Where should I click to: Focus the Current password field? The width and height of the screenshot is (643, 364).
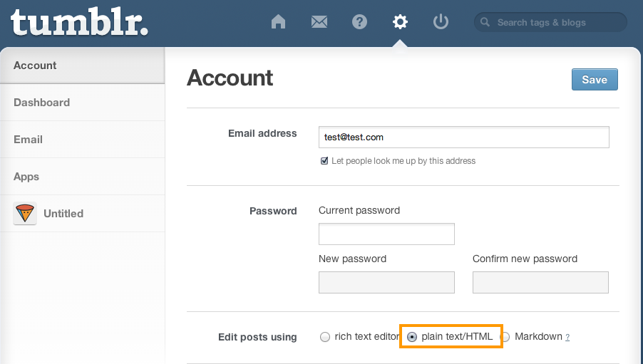[x=386, y=234]
